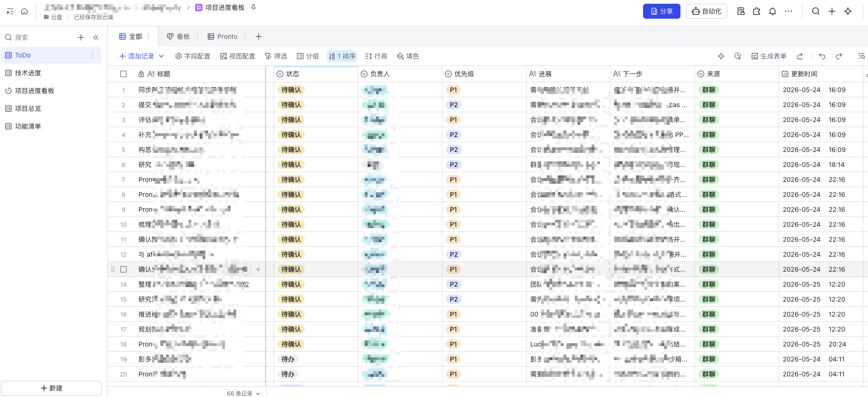Click the home icon in top bar
Image resolution: width=868 pixels, height=397 pixels.
click(24, 11)
